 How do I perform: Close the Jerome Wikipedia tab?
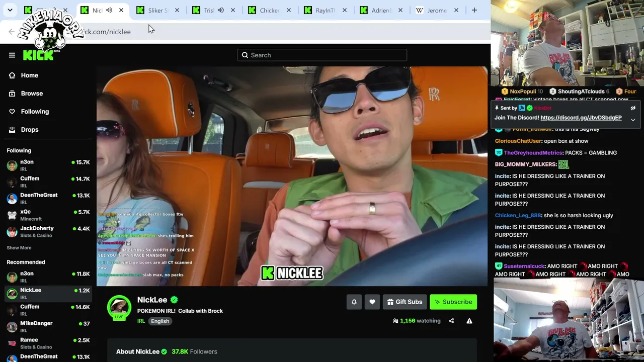pos(456,10)
